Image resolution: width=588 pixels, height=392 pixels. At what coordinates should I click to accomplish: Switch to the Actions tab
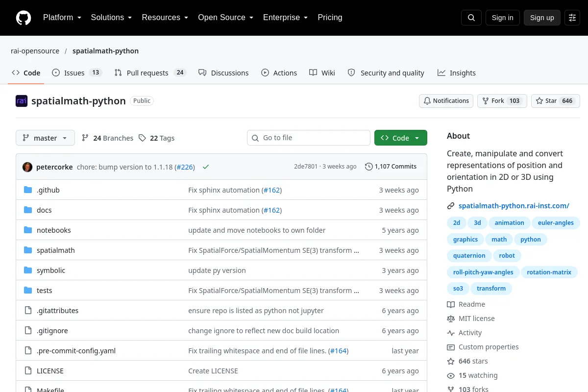[x=279, y=73]
